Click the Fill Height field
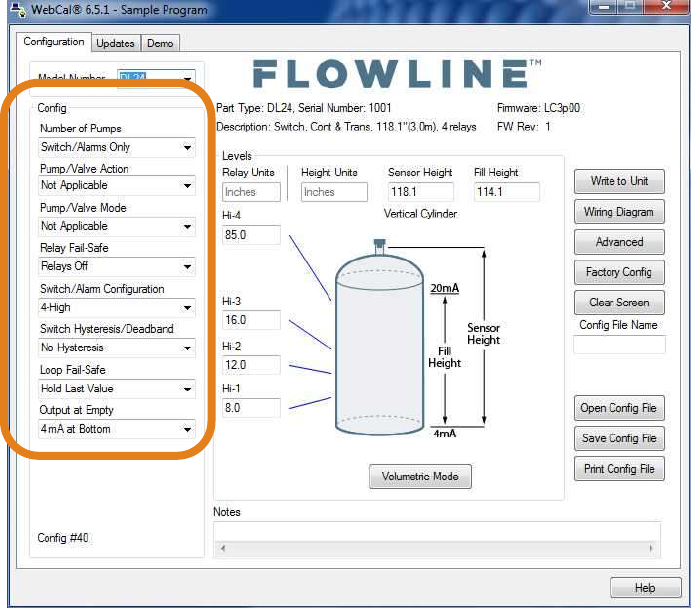The width and height of the screenshot is (691, 608). point(507,192)
